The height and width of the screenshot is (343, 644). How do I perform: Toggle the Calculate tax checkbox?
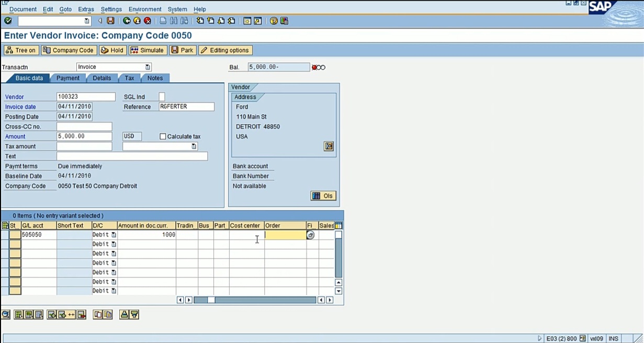163,137
